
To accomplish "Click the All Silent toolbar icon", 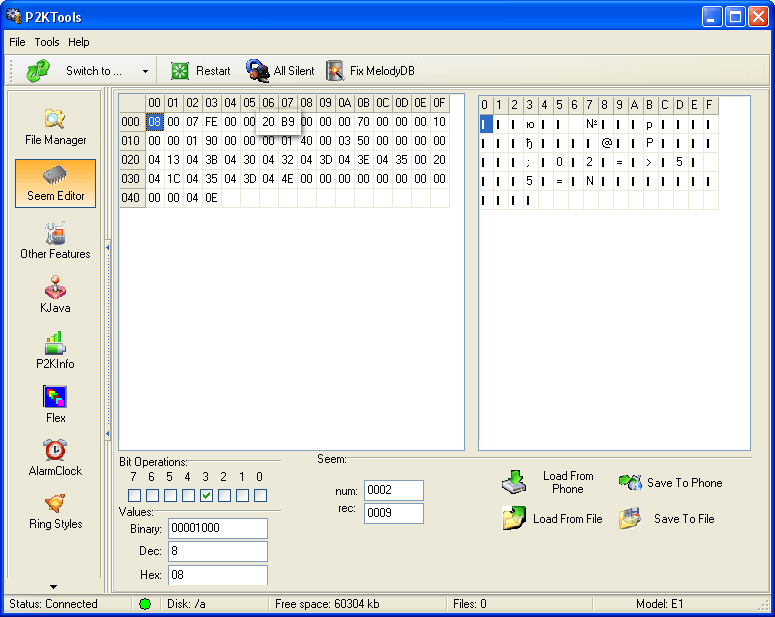I will click(x=258, y=71).
